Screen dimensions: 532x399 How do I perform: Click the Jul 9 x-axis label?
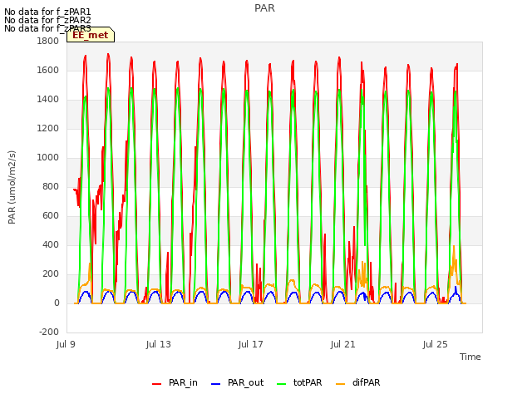coord(66,344)
